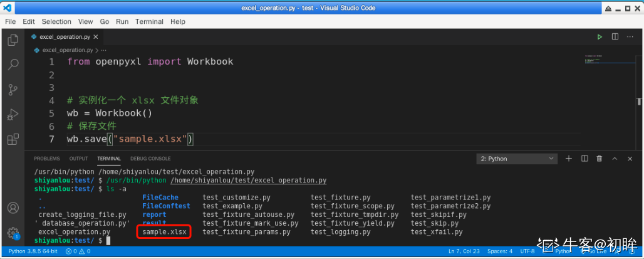The image size is (644, 259).
Task: Click test_logging.py in terminal listing
Action: [341, 232]
